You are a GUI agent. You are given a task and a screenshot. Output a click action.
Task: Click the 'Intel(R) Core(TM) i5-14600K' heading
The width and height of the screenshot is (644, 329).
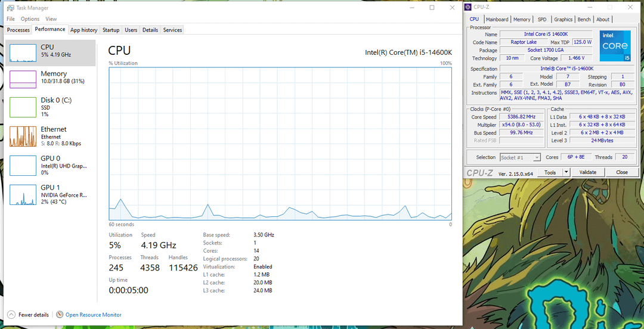tap(408, 52)
